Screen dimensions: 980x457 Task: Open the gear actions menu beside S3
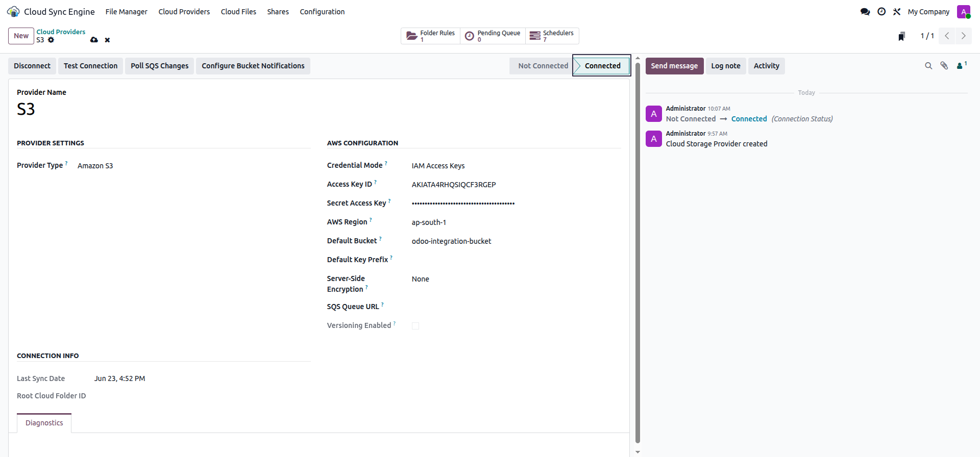coord(51,40)
